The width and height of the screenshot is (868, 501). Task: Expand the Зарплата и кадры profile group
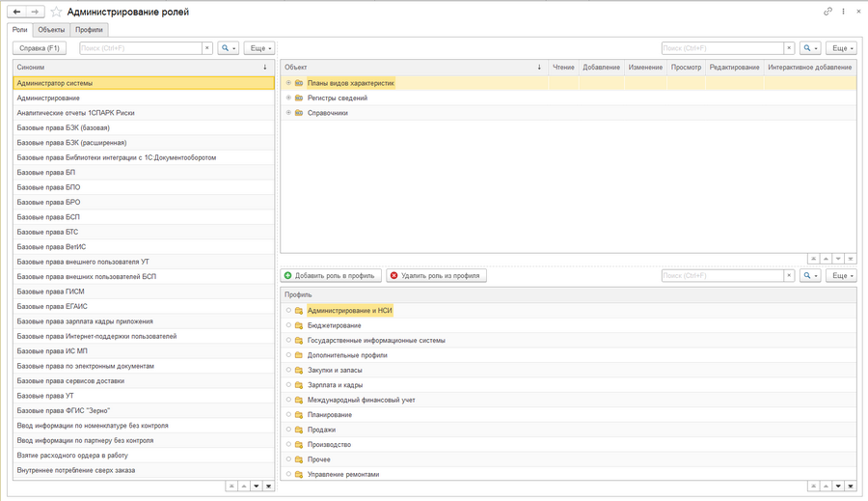click(x=288, y=384)
